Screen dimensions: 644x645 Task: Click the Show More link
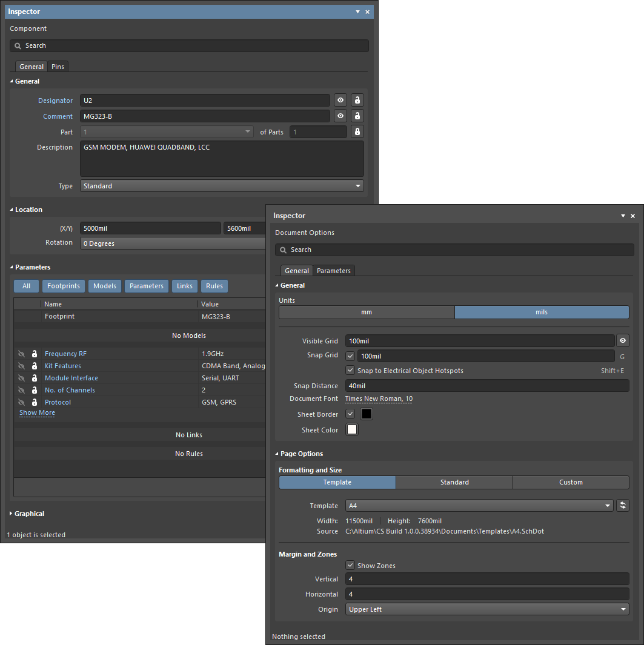coord(37,413)
